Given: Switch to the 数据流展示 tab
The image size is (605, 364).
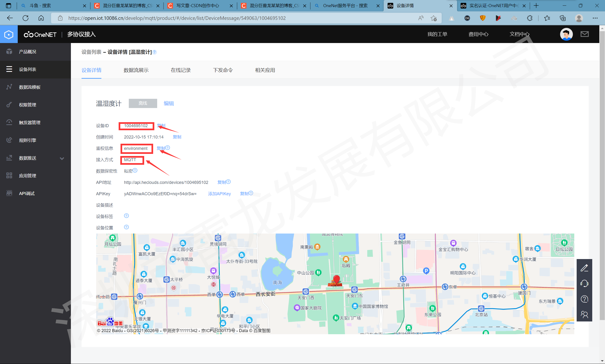Looking at the screenshot, I should (x=136, y=70).
